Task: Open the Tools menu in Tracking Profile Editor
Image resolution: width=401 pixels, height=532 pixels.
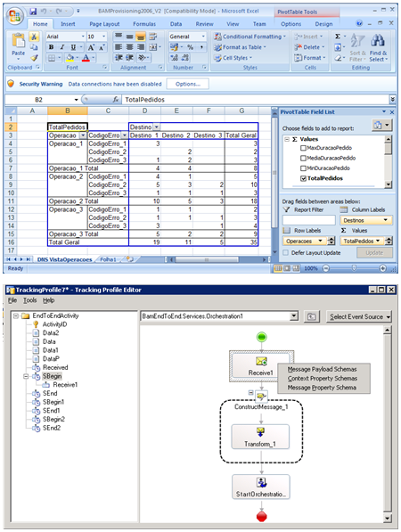Action: [30, 300]
